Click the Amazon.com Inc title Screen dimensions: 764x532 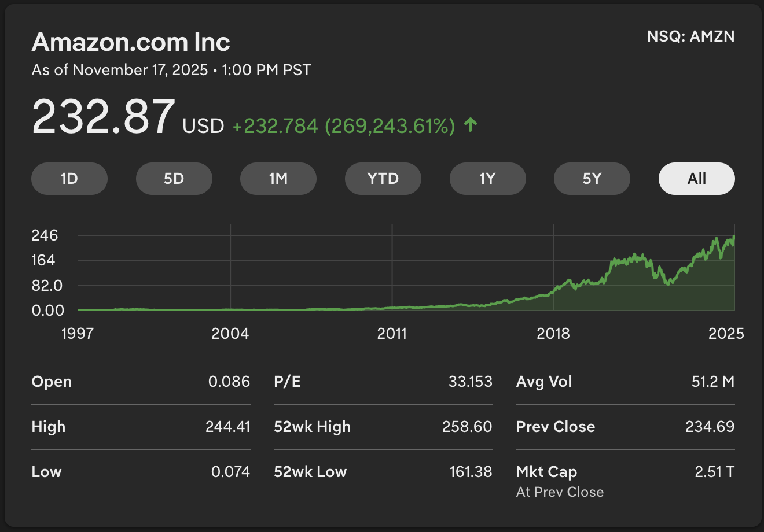131,42
